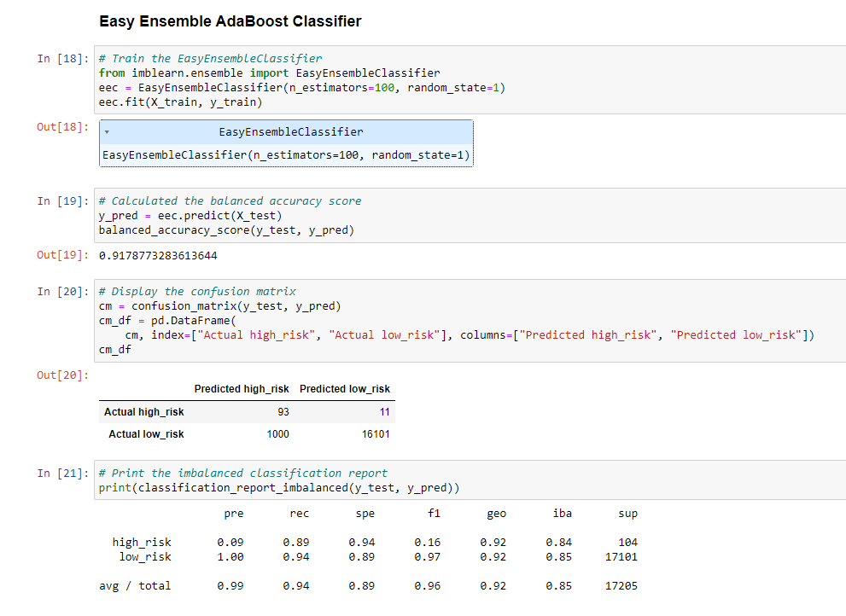
Task: Select the 'sup' column header in report
Action: 628,514
